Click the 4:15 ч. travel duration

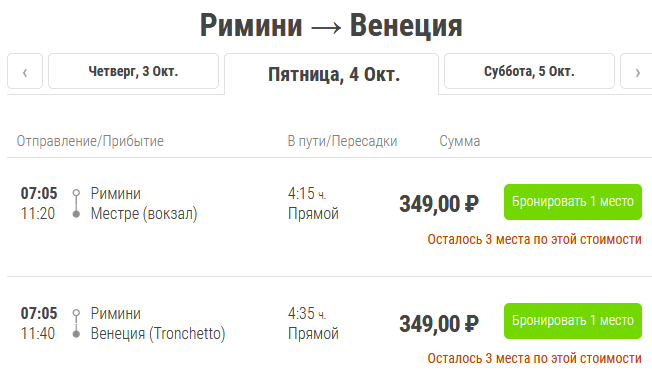[x=307, y=194]
